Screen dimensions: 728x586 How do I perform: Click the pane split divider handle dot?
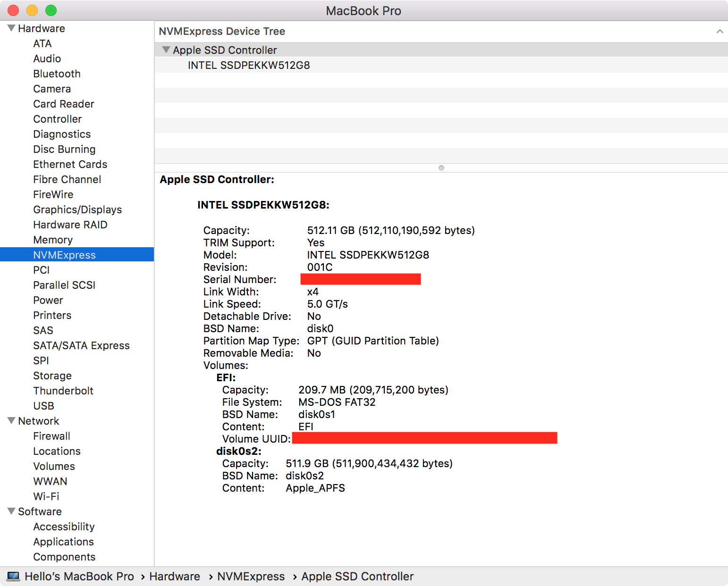441,168
